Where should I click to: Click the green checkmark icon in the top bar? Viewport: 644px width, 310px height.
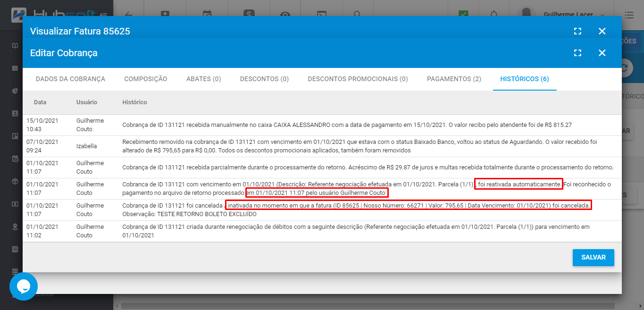(463, 13)
